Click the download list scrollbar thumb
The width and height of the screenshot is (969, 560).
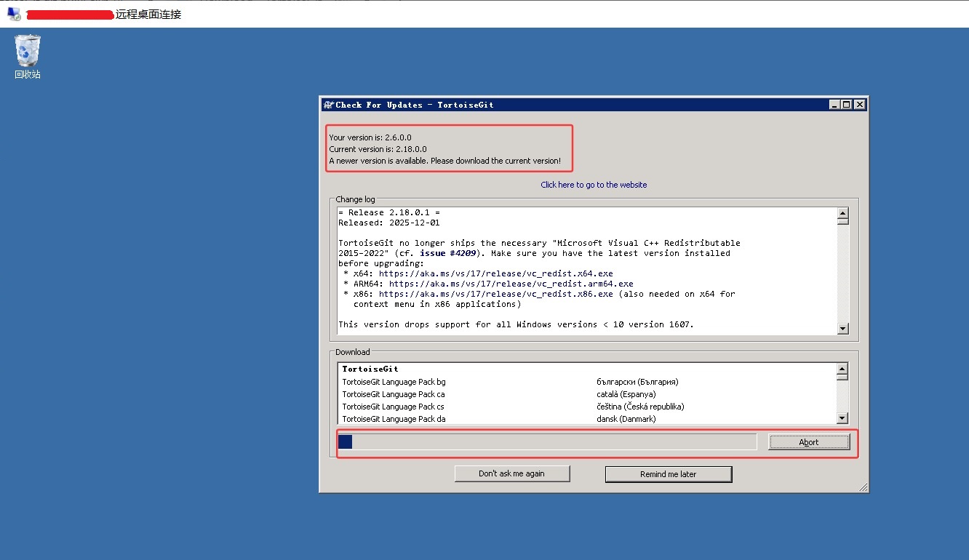842,377
